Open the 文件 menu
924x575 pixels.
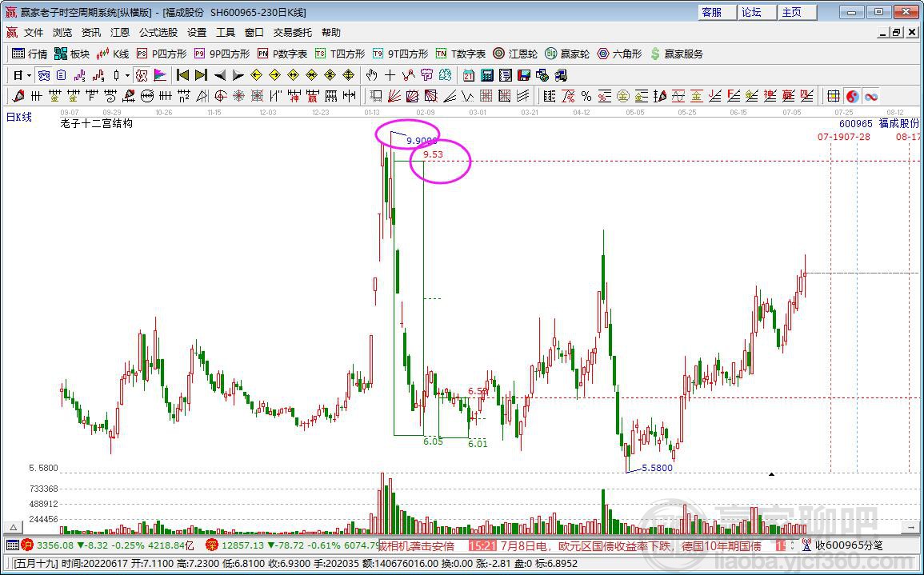click(34, 33)
